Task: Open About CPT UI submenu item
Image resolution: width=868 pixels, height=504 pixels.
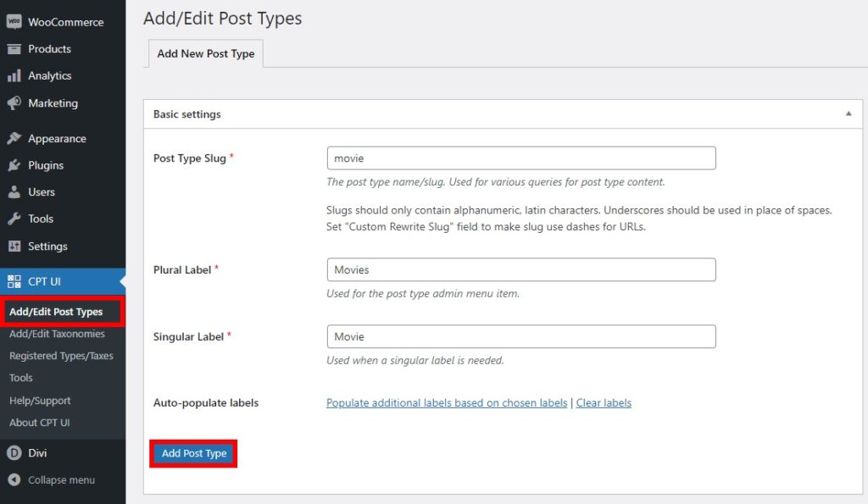Action: pyautogui.click(x=39, y=423)
